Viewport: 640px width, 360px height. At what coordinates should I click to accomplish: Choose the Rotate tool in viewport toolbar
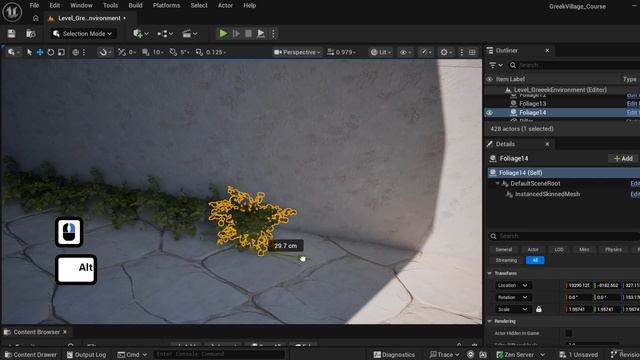(51, 52)
